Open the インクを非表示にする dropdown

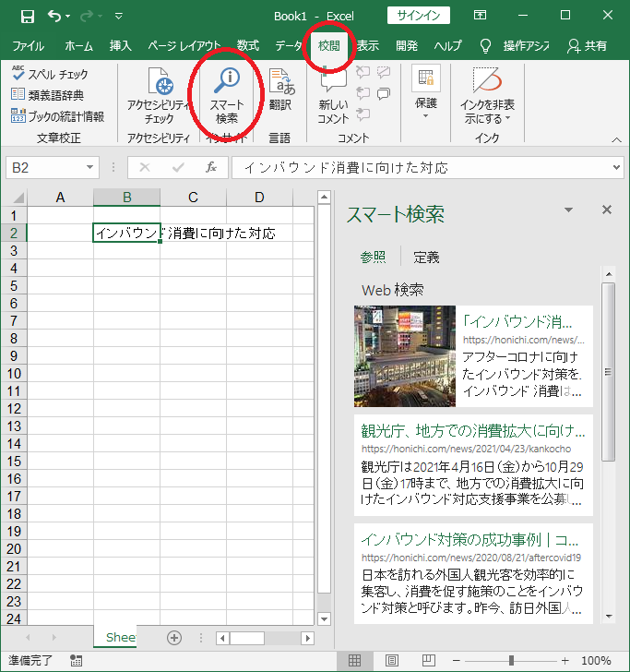(x=487, y=96)
